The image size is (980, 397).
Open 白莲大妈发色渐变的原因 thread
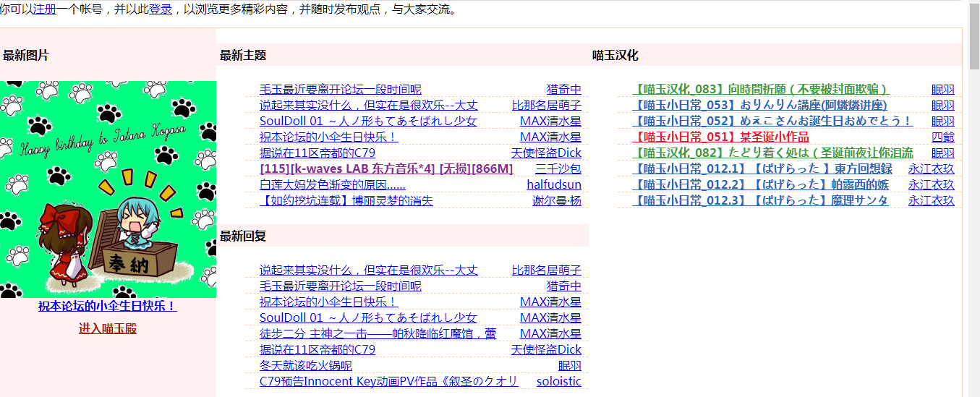[x=333, y=185]
